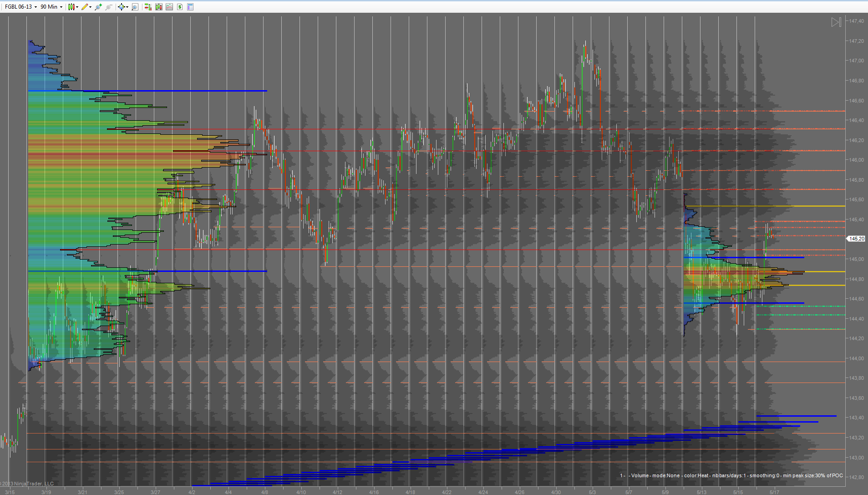Open the 90 Min interval selector
Screen dimensions: 868x495
(x=51, y=7)
